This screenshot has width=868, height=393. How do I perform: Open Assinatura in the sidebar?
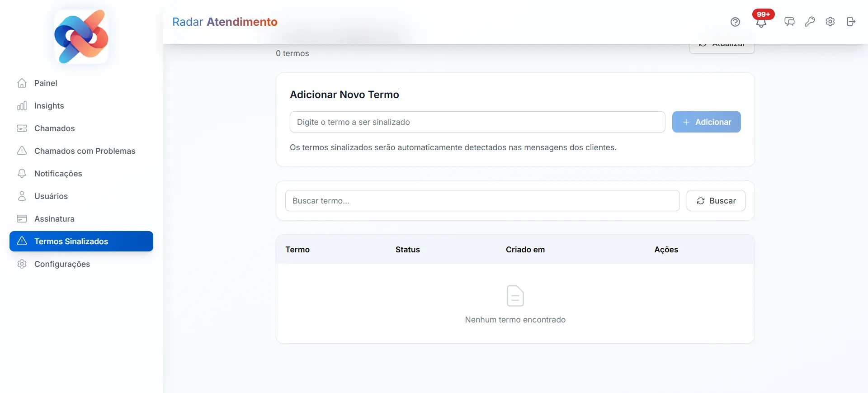(x=81, y=219)
